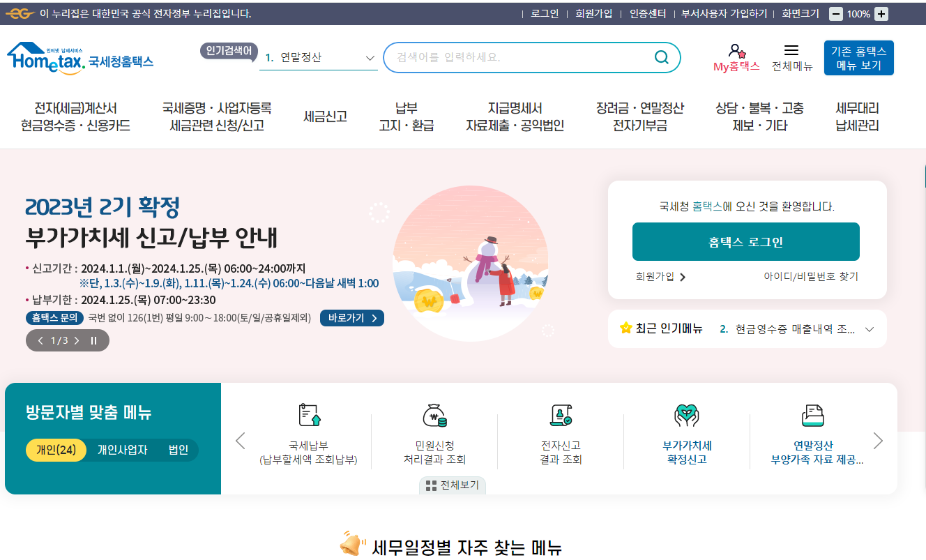Select the 부가가치세 확정신고 icon
The width and height of the screenshot is (926, 560).
pos(685,416)
